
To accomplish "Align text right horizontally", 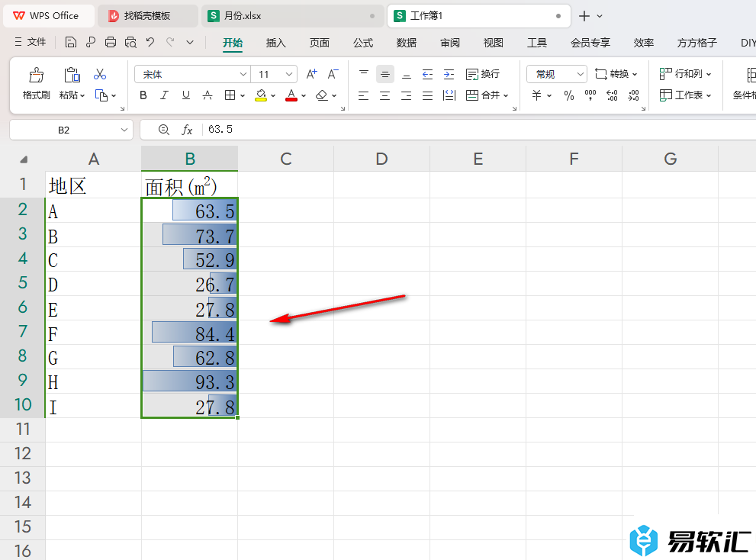I will 407,95.
